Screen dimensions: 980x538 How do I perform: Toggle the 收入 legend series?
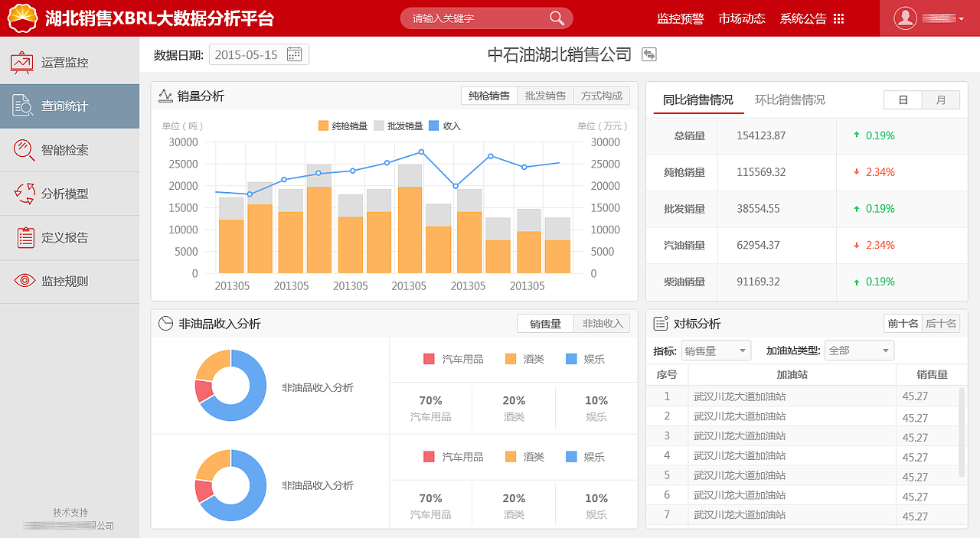[445, 126]
